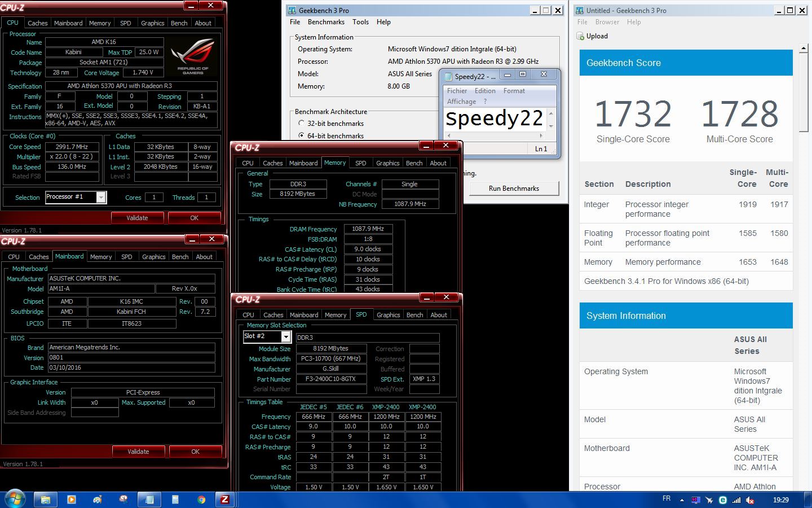The image size is (812, 508).
Task: Click the airplane tray icon
Action: point(709,500)
